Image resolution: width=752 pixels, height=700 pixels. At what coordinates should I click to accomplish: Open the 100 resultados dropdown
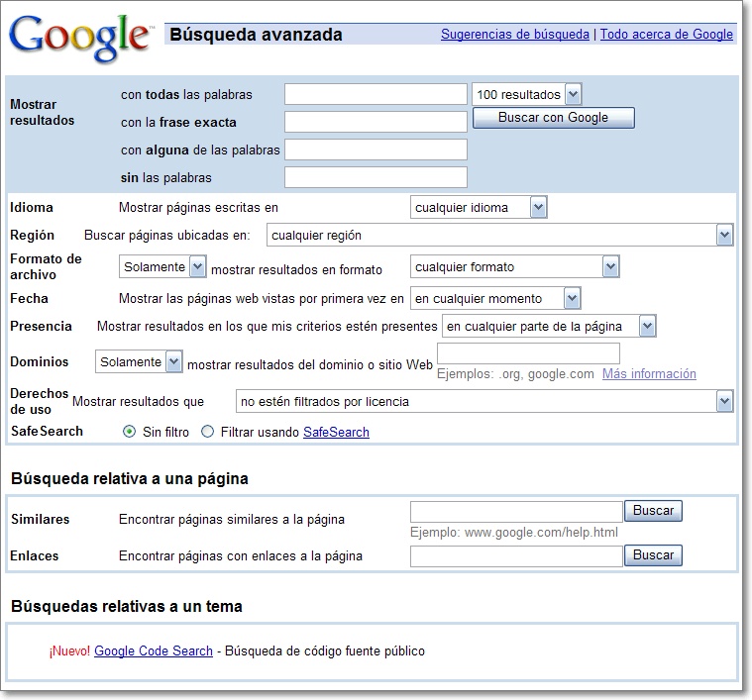pyautogui.click(x=526, y=94)
